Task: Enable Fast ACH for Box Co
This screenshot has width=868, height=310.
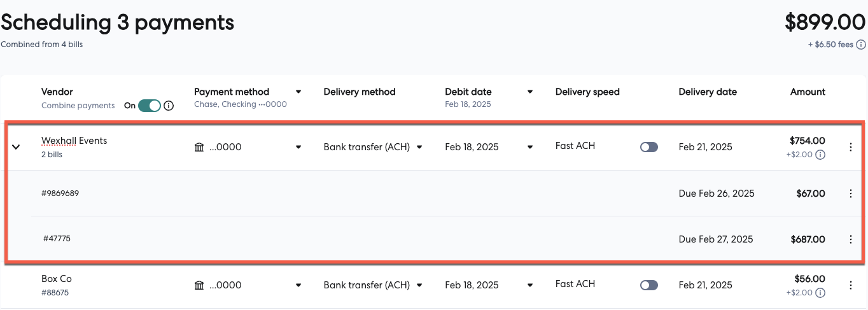Action: (x=648, y=285)
